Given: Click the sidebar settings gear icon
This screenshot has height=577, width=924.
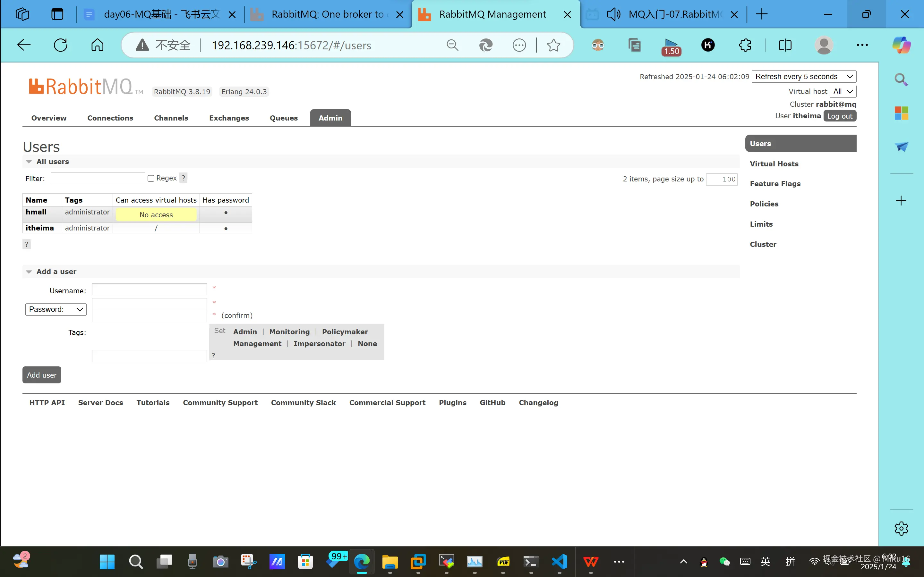Looking at the screenshot, I should point(901,529).
